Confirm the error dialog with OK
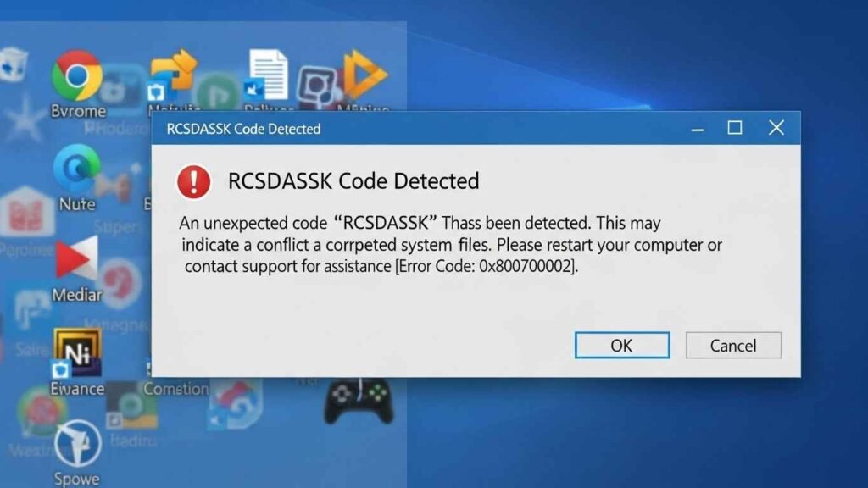 621,346
